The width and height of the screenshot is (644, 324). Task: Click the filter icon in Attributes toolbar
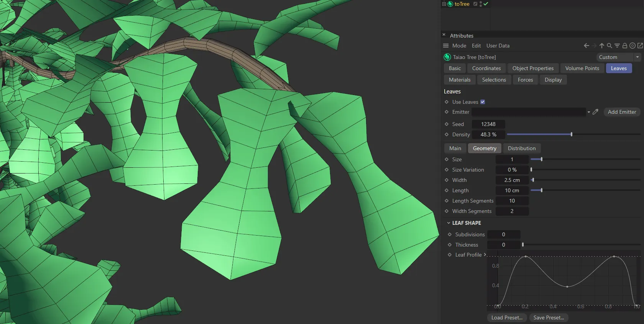(x=617, y=46)
